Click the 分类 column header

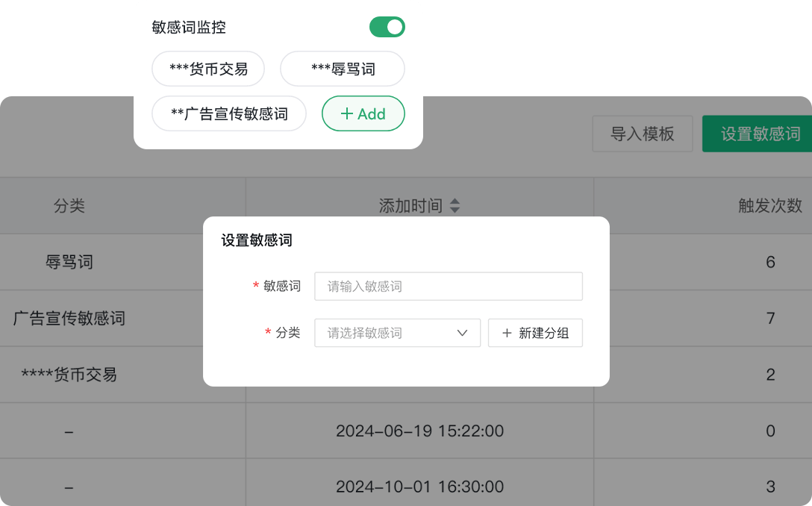pyautogui.click(x=69, y=206)
